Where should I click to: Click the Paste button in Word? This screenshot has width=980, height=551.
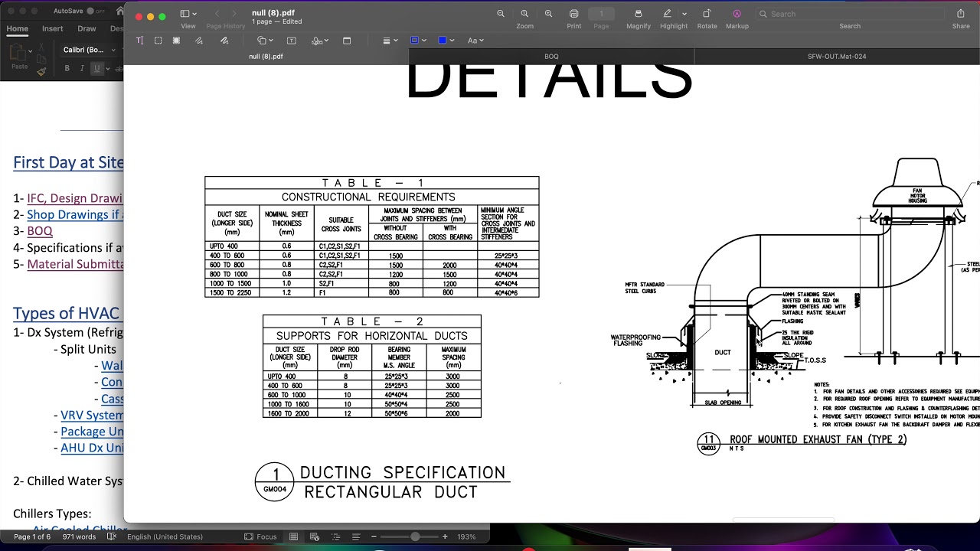point(18,56)
